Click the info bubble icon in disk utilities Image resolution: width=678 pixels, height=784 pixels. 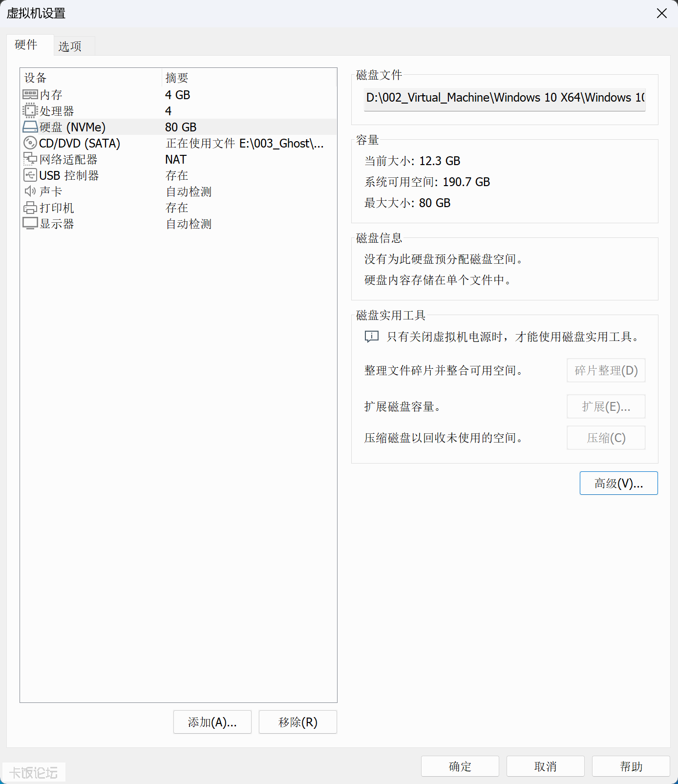(x=372, y=337)
